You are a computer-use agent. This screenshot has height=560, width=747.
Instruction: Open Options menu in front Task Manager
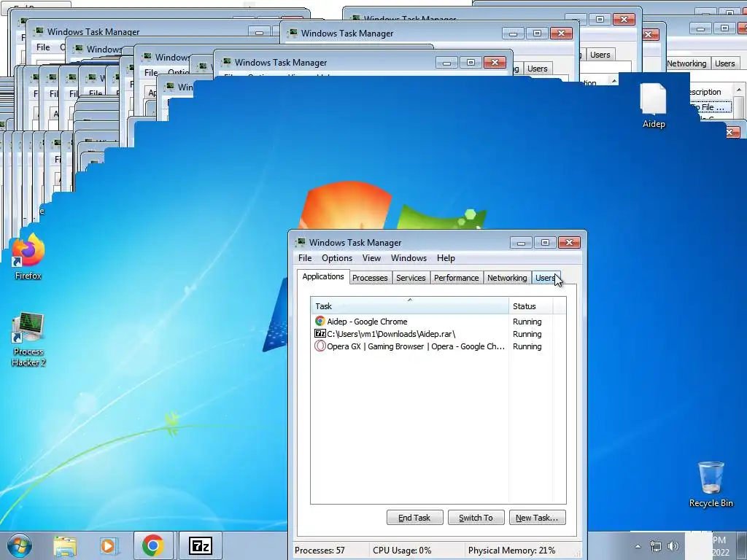(337, 258)
